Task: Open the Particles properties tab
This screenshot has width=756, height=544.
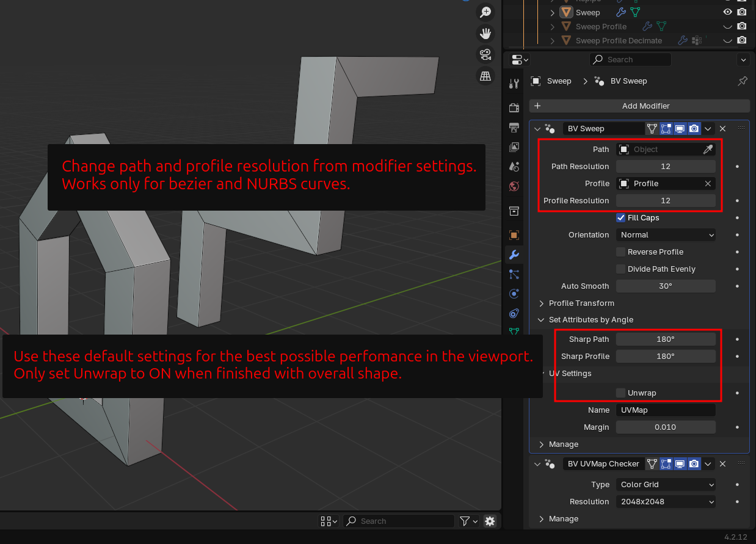Action: [514, 274]
